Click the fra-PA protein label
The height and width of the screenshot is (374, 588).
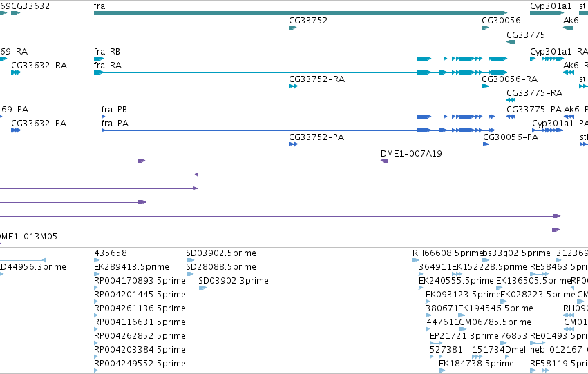tap(115, 123)
